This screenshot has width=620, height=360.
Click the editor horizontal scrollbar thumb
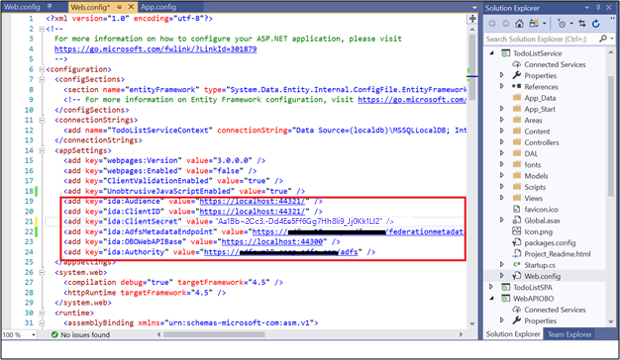tap(214, 335)
